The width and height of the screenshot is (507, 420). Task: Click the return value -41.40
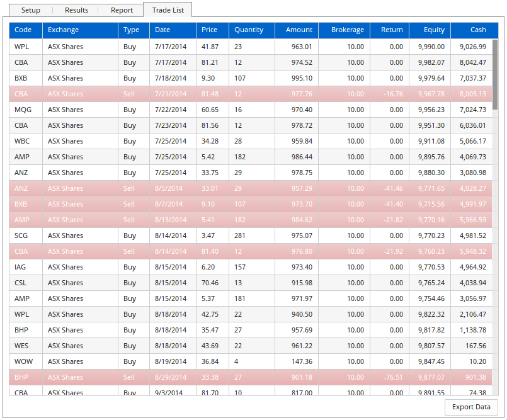point(393,205)
